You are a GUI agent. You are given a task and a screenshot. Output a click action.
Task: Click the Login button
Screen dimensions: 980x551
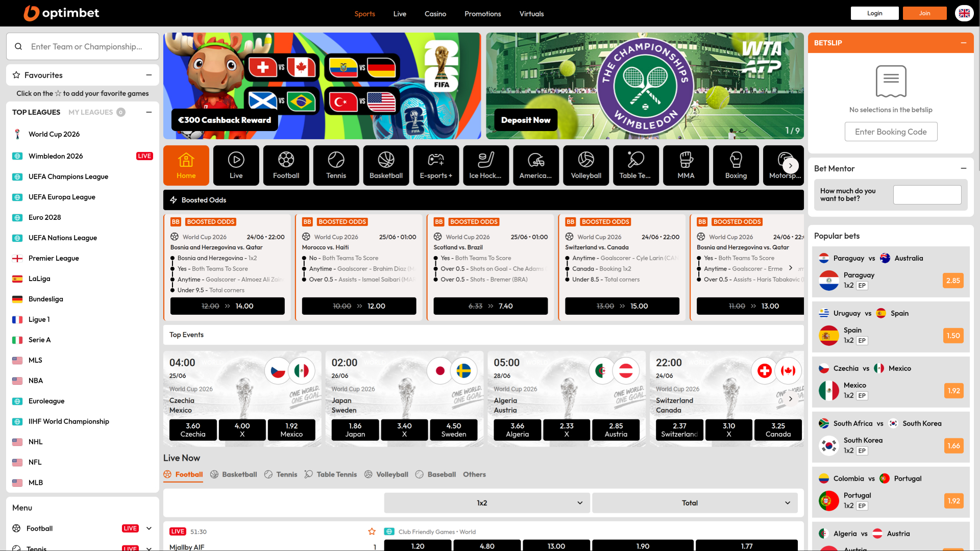coord(874,13)
